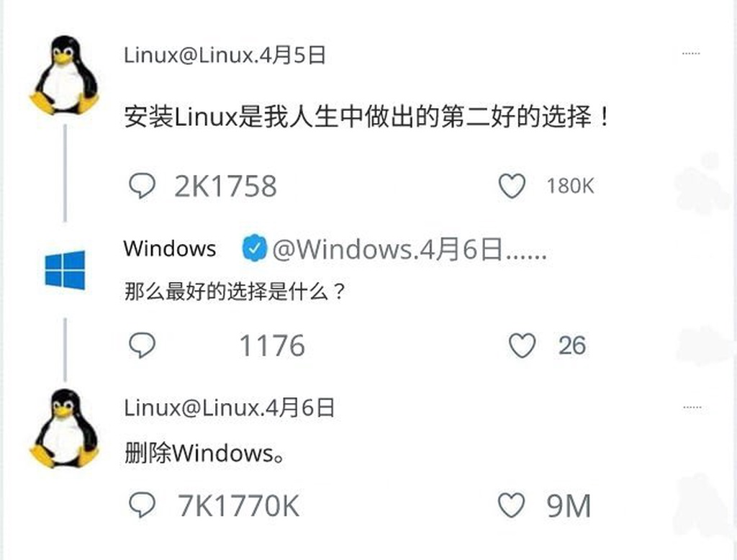This screenshot has width=737, height=560.
Task: Like the Windows reply with the heart
Action: (523, 346)
